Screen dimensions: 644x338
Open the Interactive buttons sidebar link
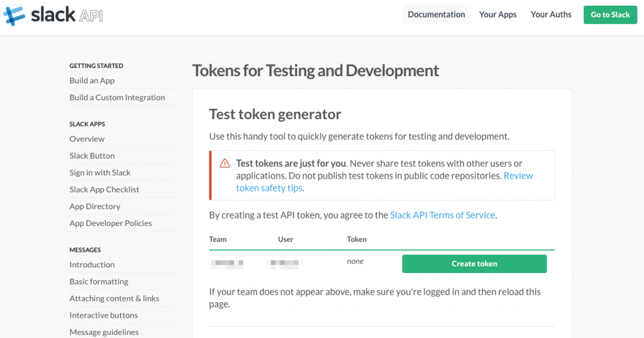[104, 315]
